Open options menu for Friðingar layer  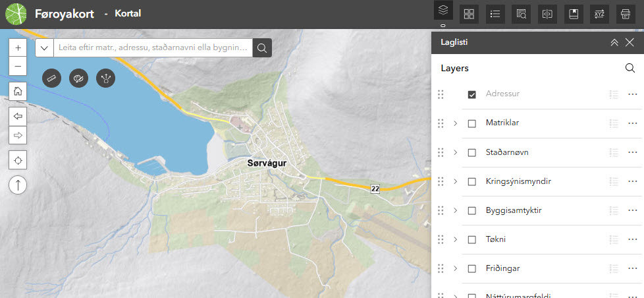point(633,268)
